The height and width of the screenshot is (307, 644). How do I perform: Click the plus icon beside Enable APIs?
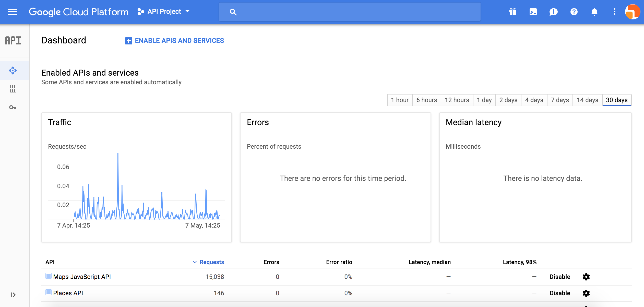128,41
